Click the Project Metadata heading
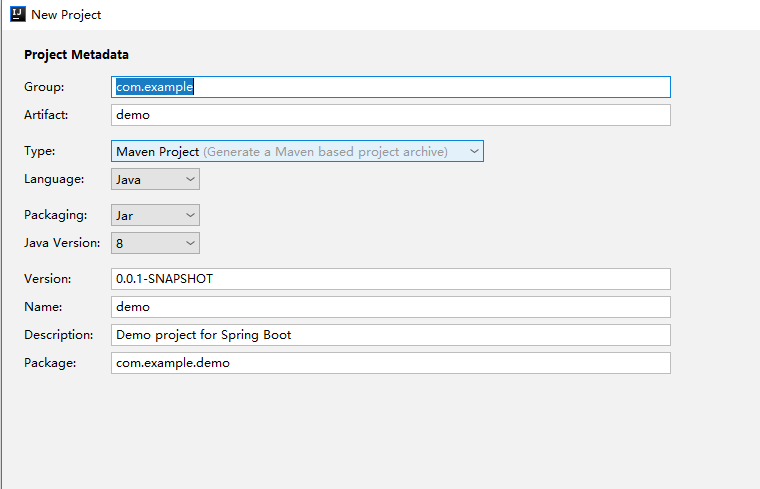760x489 pixels. (x=77, y=55)
